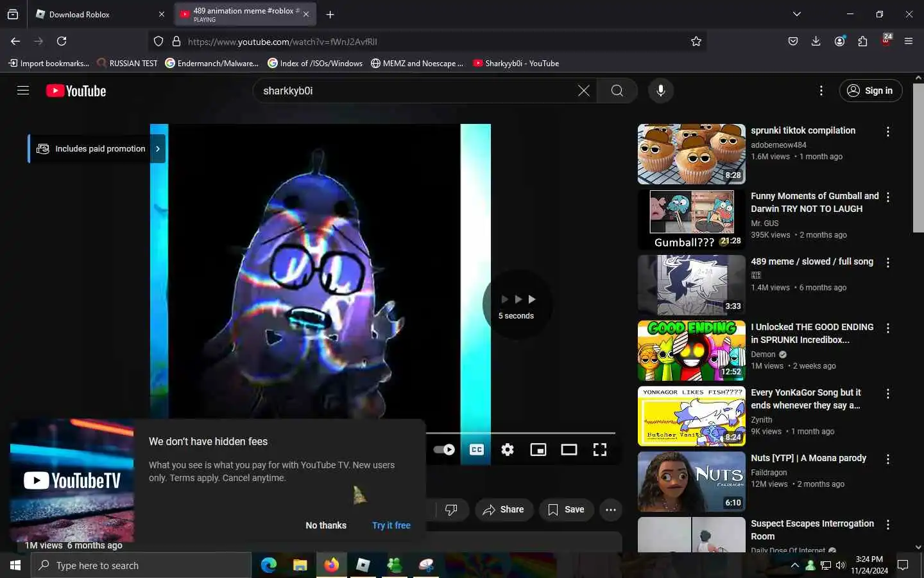Viewport: 924px width, 578px height.
Task: Open Endermanch/Malware bookmark
Action: 212,63
